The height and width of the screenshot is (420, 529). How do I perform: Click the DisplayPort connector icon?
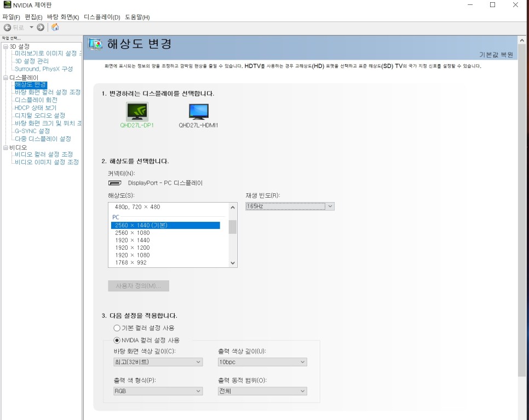tap(114, 183)
